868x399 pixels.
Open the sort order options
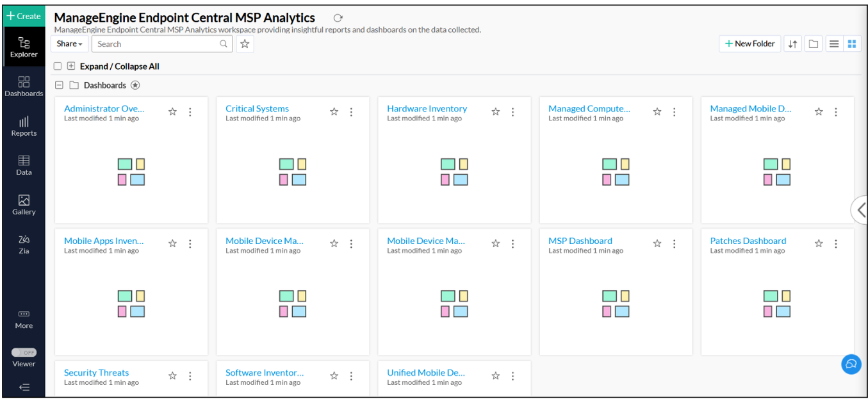[792, 44]
